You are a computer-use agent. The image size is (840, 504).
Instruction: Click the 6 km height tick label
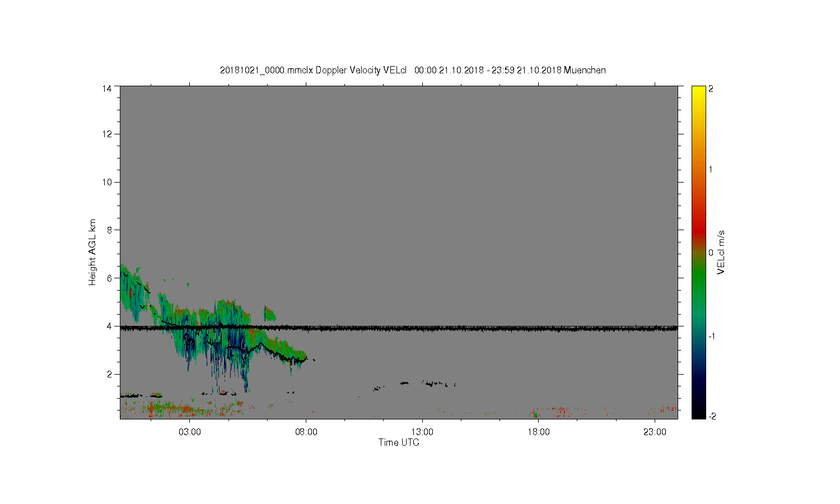pyautogui.click(x=109, y=278)
